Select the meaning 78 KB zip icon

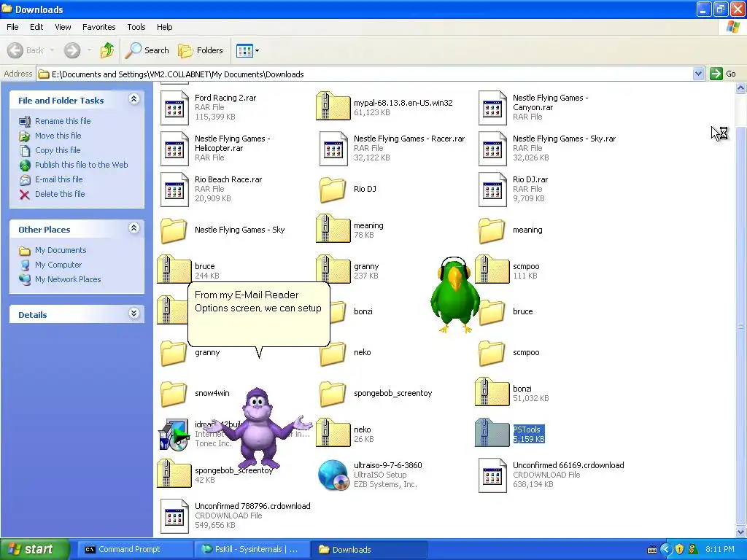tap(333, 228)
